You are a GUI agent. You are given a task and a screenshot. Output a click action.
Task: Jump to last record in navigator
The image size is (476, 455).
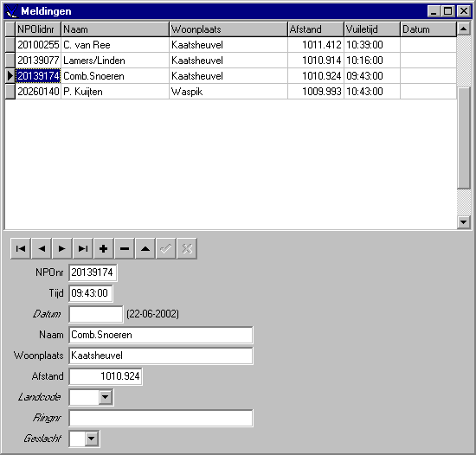(x=83, y=249)
